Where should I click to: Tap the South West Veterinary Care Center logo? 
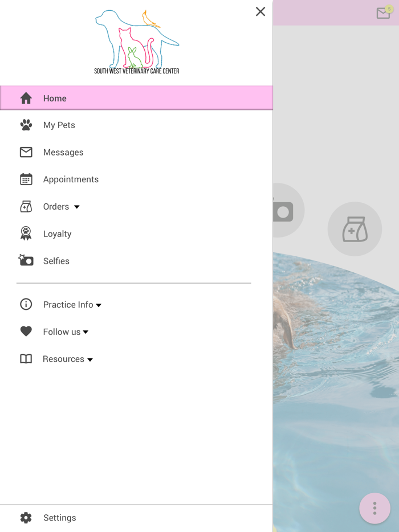(x=137, y=42)
